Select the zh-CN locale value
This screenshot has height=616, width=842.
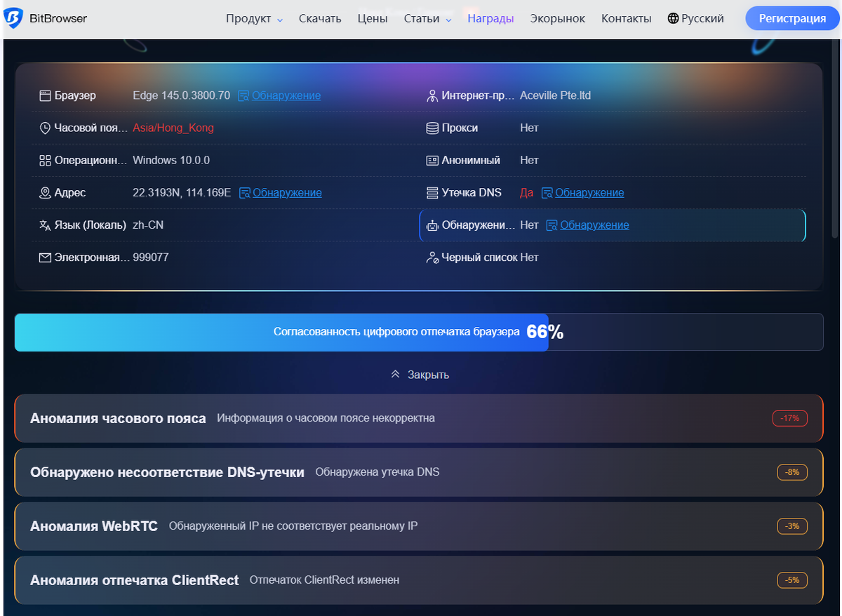148,225
